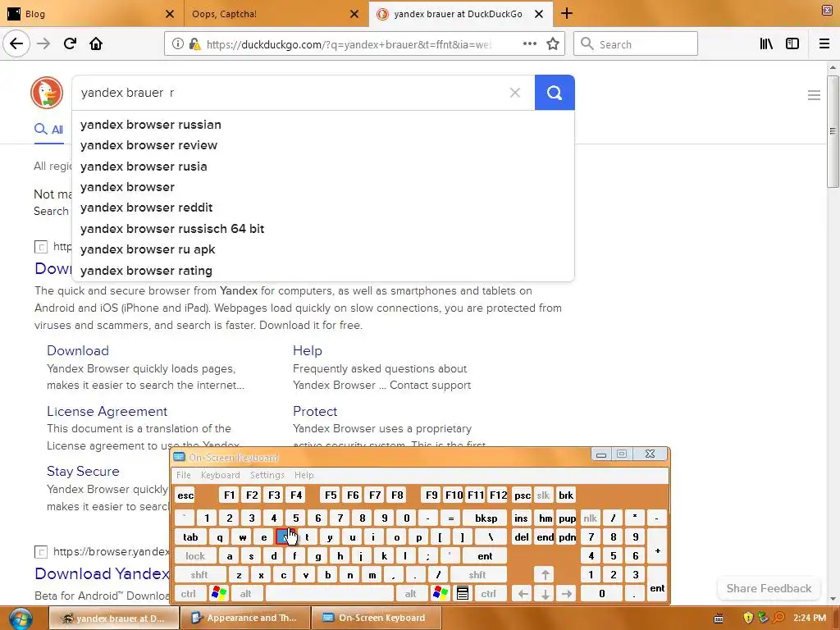Open the Firefox hamburger menu

pos(824,44)
